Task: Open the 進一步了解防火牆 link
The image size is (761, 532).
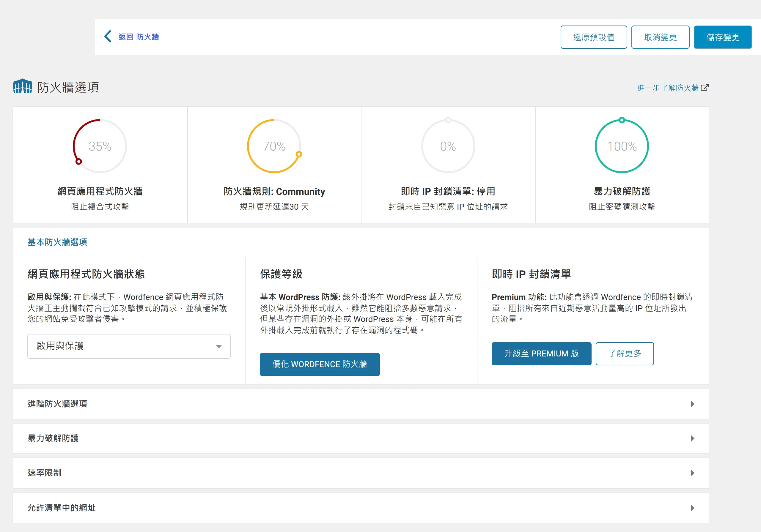Action: (668, 88)
